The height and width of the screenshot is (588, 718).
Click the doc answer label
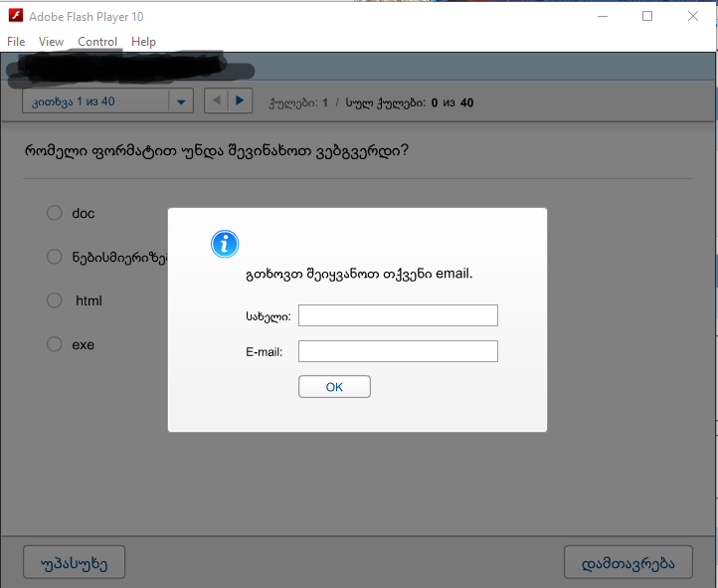(83, 213)
